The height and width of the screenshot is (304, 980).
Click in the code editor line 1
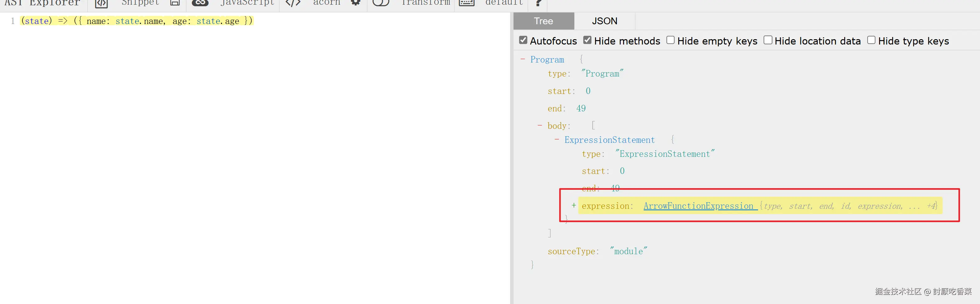pos(137,21)
